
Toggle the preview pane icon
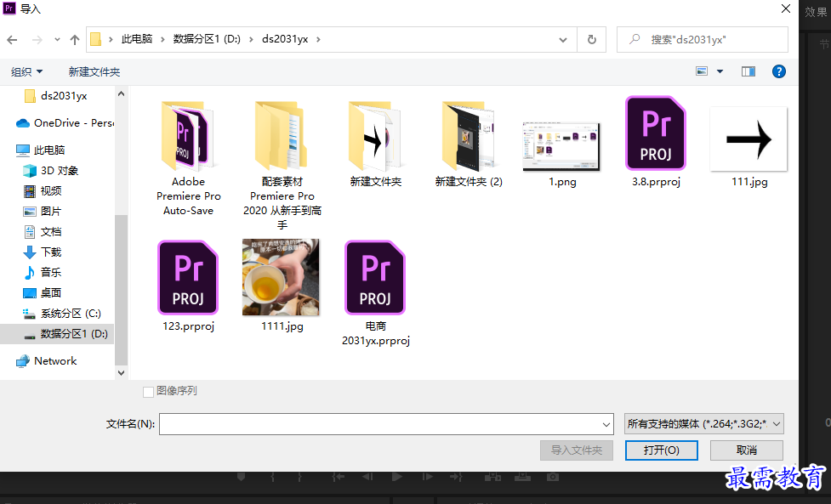point(748,71)
